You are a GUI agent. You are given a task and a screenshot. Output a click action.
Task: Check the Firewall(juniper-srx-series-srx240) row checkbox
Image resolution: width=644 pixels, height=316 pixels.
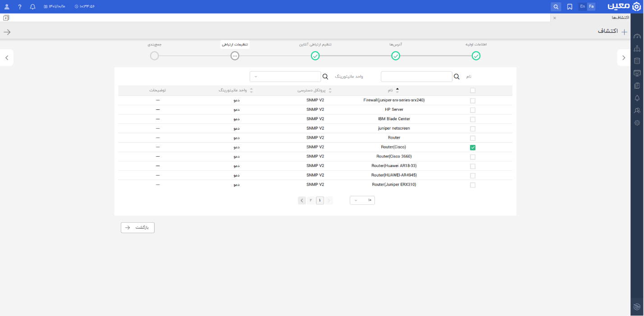[473, 101]
